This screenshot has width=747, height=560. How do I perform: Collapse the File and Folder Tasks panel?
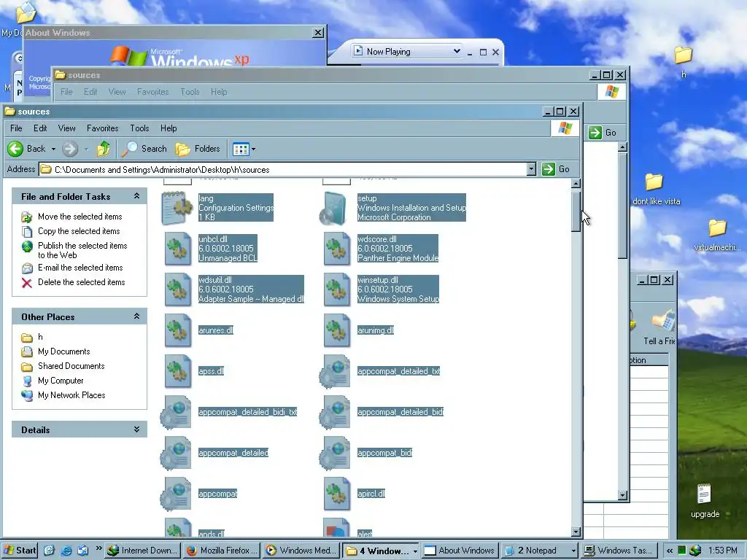click(136, 196)
